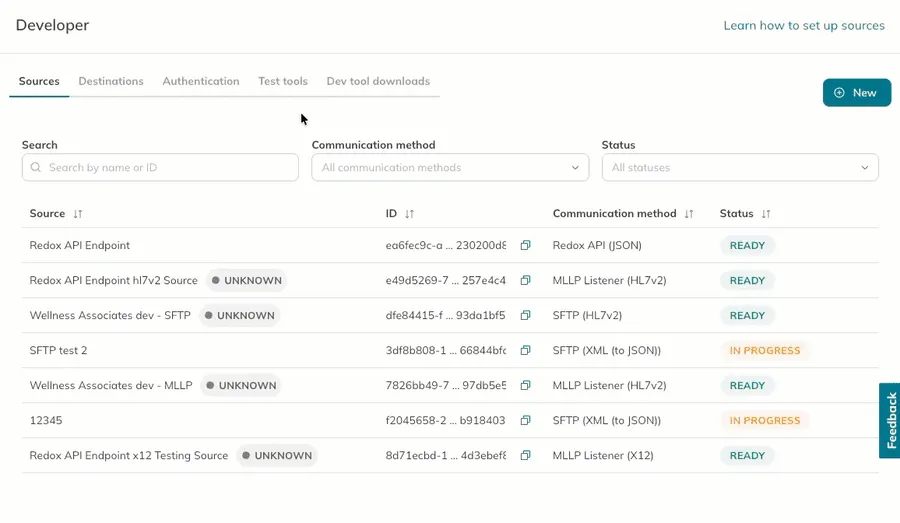Click ID text ea6fec9c-a ... 230200d8
The width and height of the screenshot is (900, 523).
(446, 245)
